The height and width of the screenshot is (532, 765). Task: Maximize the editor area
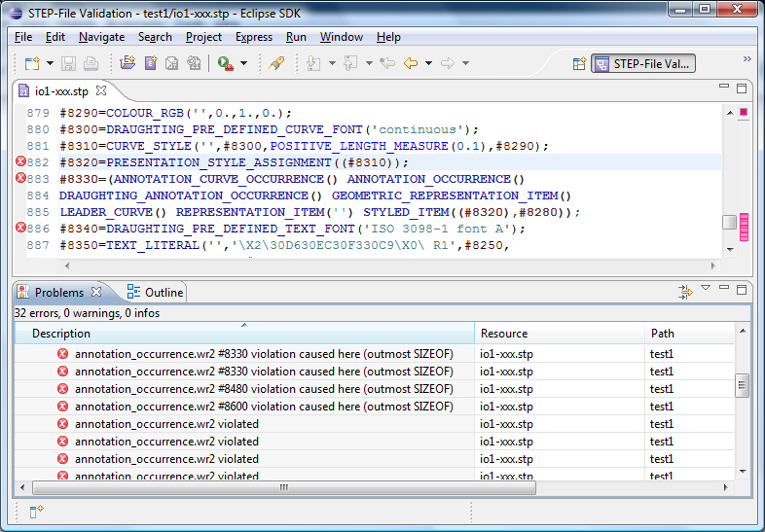click(x=742, y=89)
